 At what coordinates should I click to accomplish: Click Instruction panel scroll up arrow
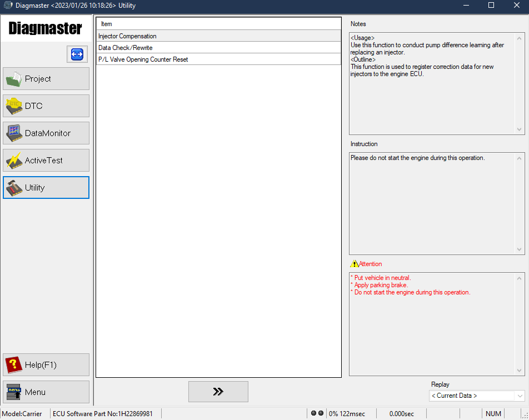(x=519, y=158)
